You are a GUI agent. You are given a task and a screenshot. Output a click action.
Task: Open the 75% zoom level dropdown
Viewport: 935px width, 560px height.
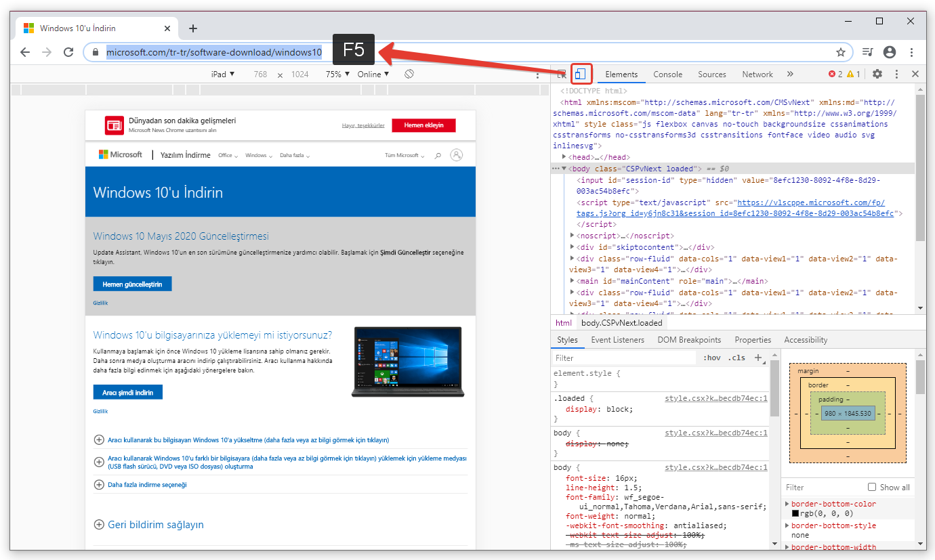click(337, 74)
